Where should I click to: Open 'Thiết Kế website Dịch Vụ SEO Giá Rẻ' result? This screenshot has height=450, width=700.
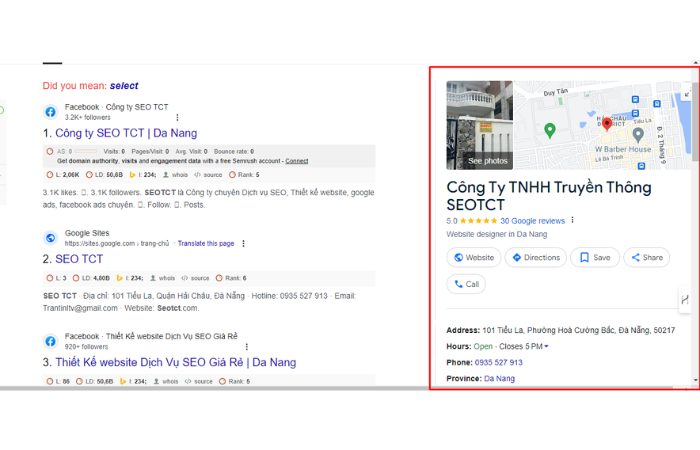pos(175,362)
